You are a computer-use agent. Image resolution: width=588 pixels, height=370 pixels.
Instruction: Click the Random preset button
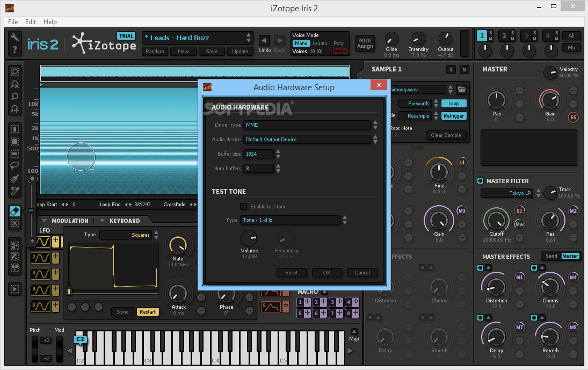click(155, 52)
